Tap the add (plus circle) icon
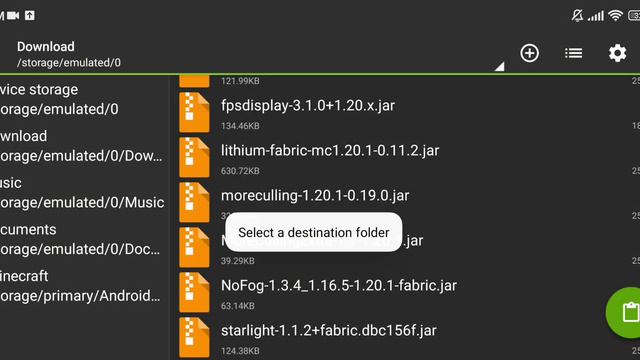Viewport: 640px width, 360px height. [x=529, y=53]
